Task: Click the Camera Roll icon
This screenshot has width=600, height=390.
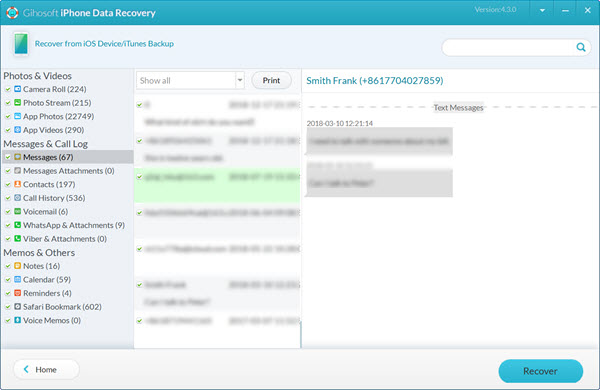Action: click(x=17, y=89)
